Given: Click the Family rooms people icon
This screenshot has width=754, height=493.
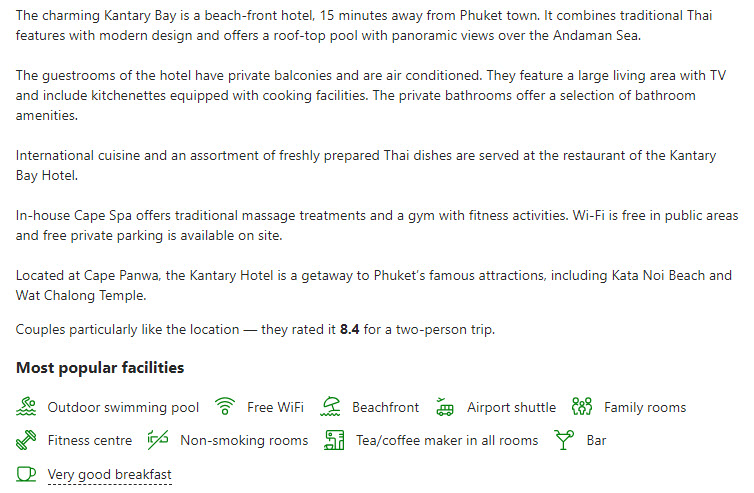Looking at the screenshot, I should (581, 406).
